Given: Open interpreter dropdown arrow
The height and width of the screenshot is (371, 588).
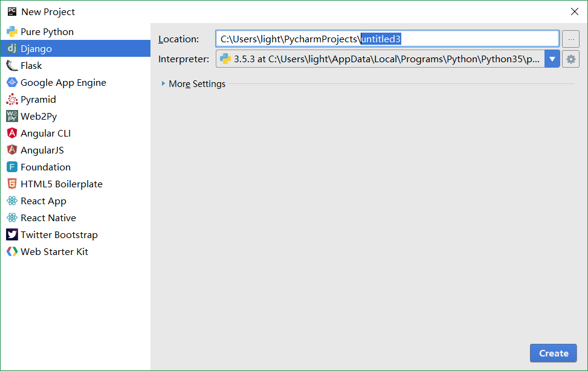Looking at the screenshot, I should 552,59.
